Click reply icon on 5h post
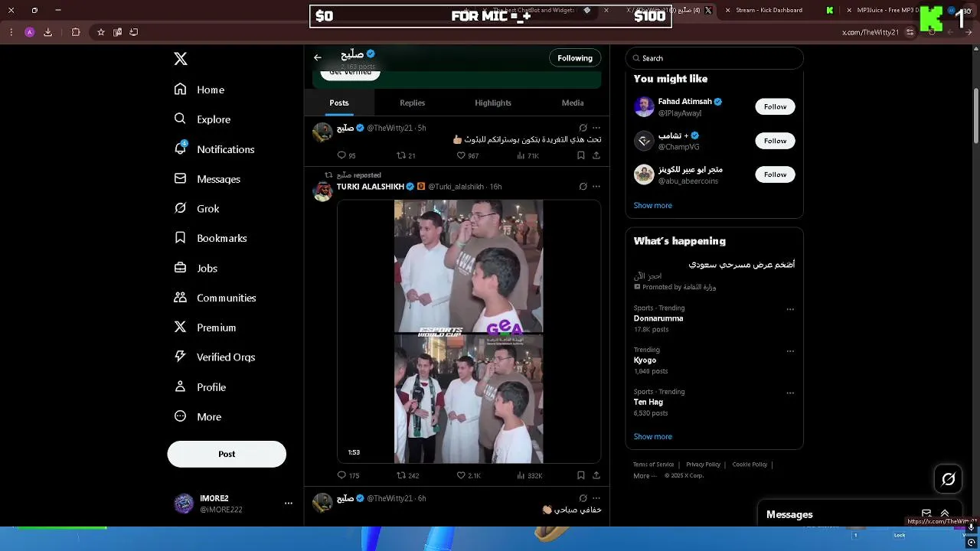 click(x=341, y=155)
